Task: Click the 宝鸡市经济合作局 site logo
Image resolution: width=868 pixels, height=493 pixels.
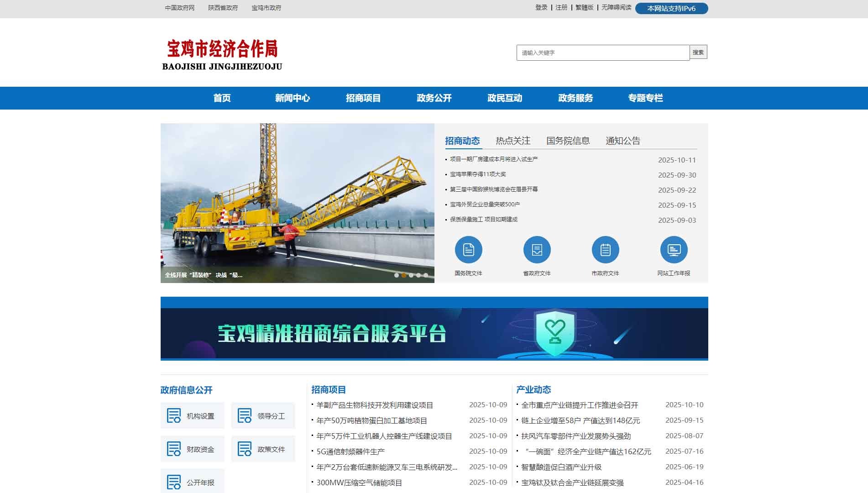Action: pos(222,55)
